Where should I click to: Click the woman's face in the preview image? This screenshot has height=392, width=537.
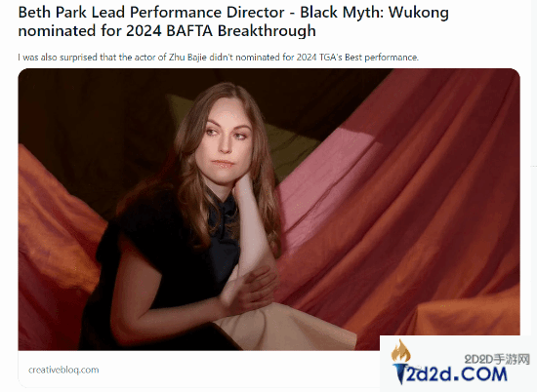[x=226, y=138]
